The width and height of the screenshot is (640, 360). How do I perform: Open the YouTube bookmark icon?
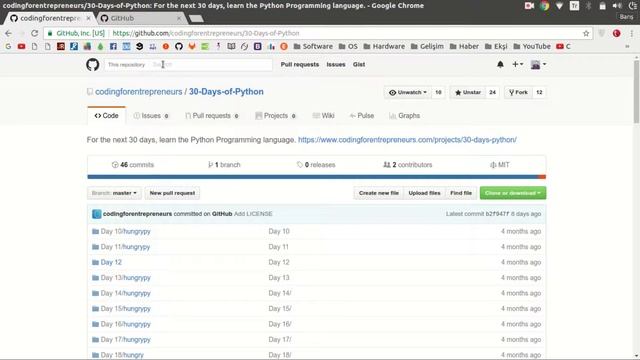21,47
